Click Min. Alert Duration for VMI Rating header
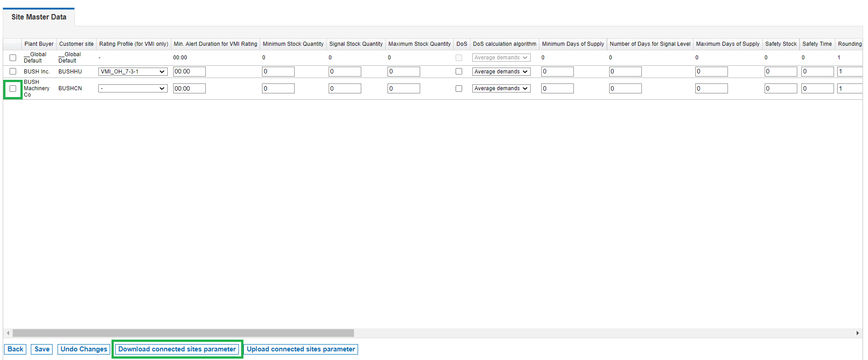 tap(215, 44)
